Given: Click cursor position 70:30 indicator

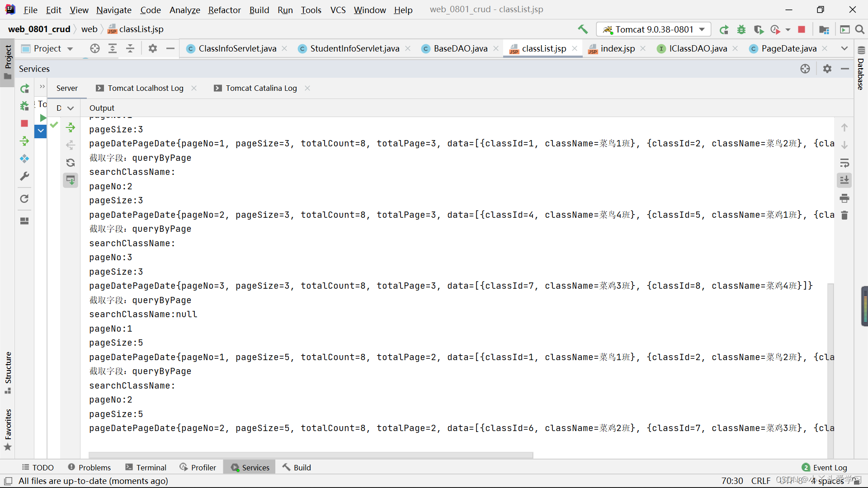Looking at the screenshot, I should tap(732, 481).
